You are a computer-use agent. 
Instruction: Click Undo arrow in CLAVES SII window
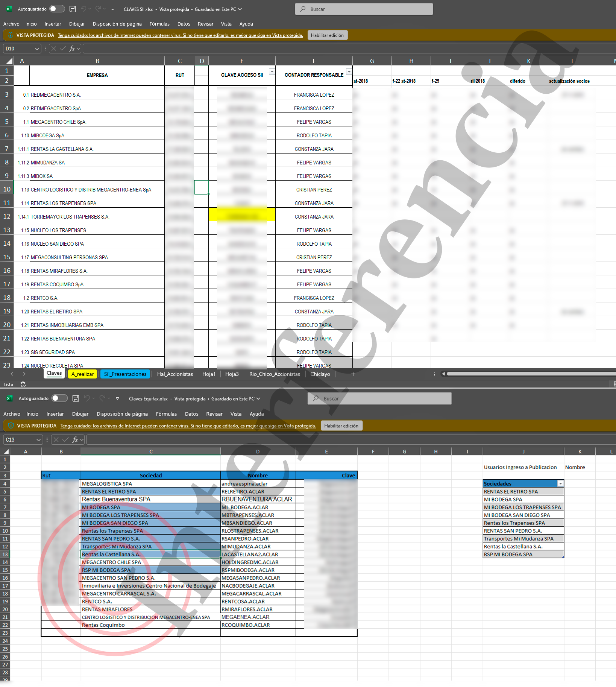click(x=83, y=9)
